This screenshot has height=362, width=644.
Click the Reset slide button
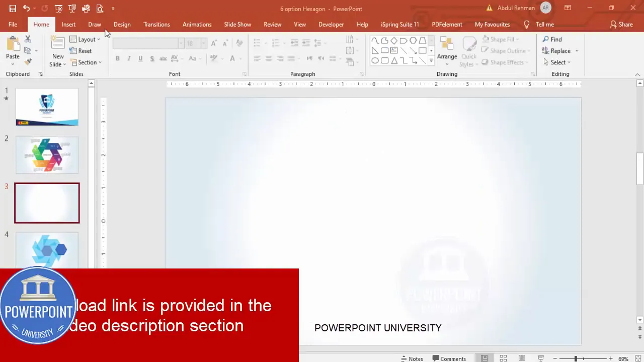(81, 51)
